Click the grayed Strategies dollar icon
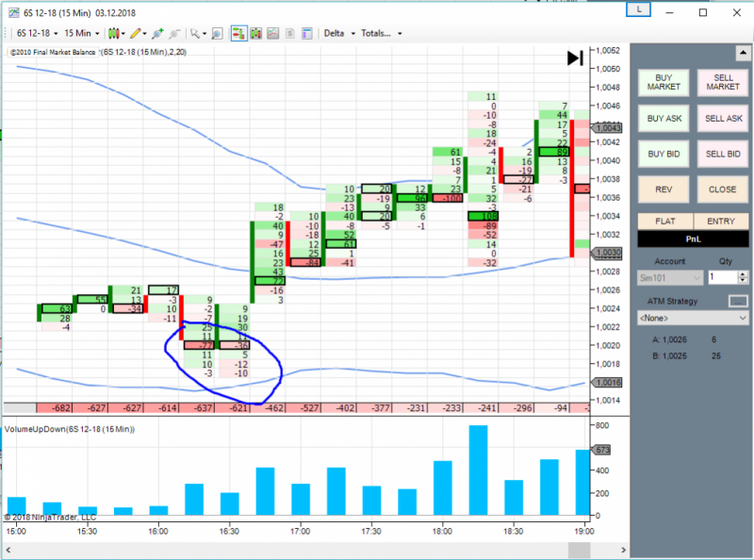Screen dimensions: 754x560 coord(290,33)
